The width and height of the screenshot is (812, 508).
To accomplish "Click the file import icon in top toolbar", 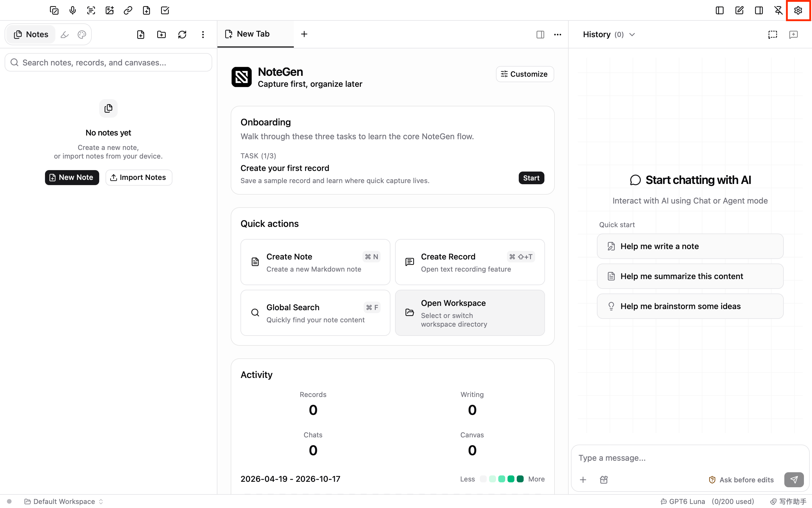I will point(146,10).
